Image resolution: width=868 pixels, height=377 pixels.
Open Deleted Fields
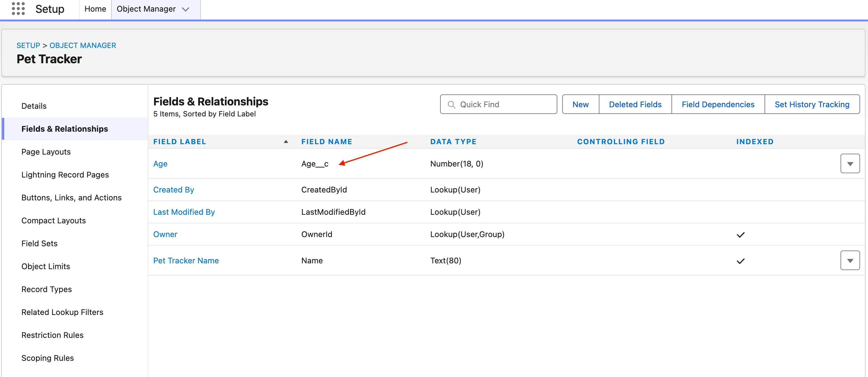635,104
